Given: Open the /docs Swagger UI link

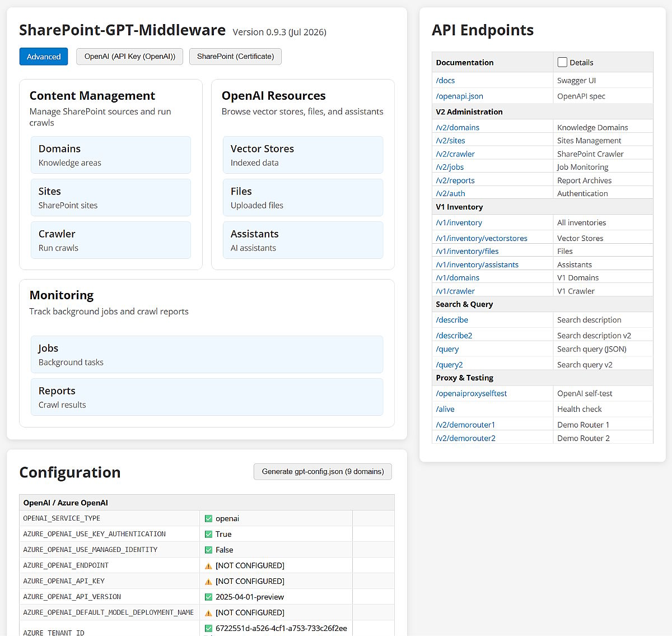Looking at the screenshot, I should click(x=445, y=81).
